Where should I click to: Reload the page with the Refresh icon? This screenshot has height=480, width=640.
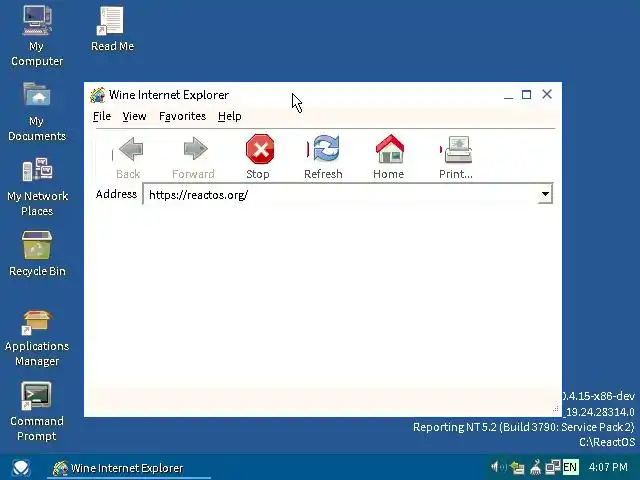coord(324,157)
